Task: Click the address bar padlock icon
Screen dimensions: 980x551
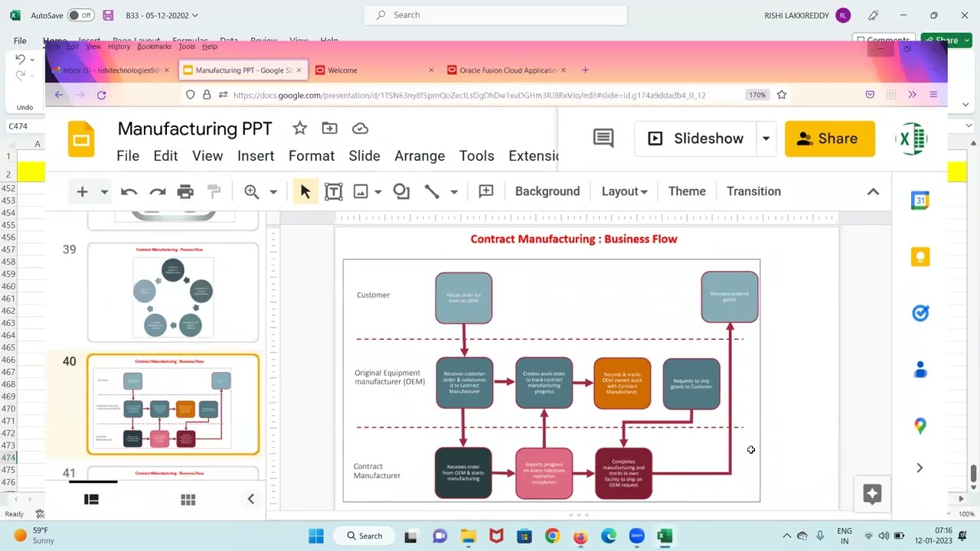Action: point(207,95)
